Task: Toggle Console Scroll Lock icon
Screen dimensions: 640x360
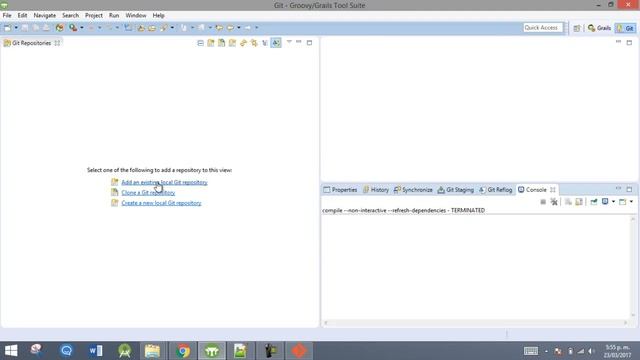Action: 579,202
